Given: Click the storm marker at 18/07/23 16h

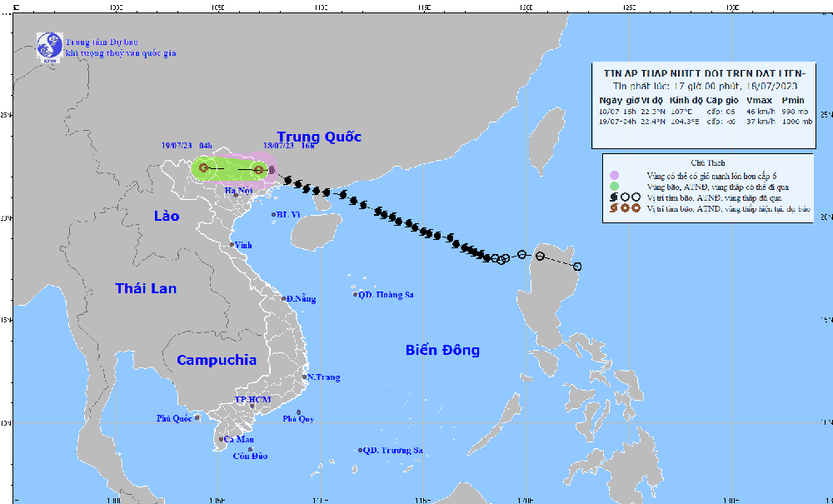Looking at the screenshot, I should pos(259,170).
